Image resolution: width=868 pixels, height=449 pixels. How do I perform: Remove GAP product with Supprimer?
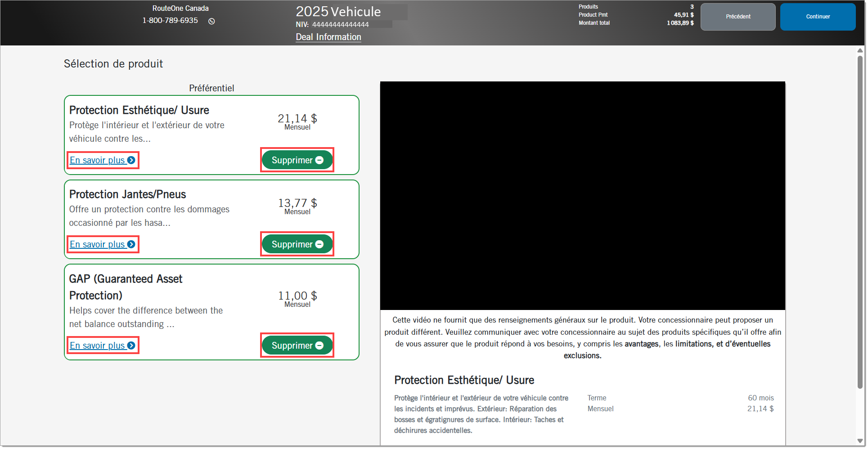tap(297, 346)
